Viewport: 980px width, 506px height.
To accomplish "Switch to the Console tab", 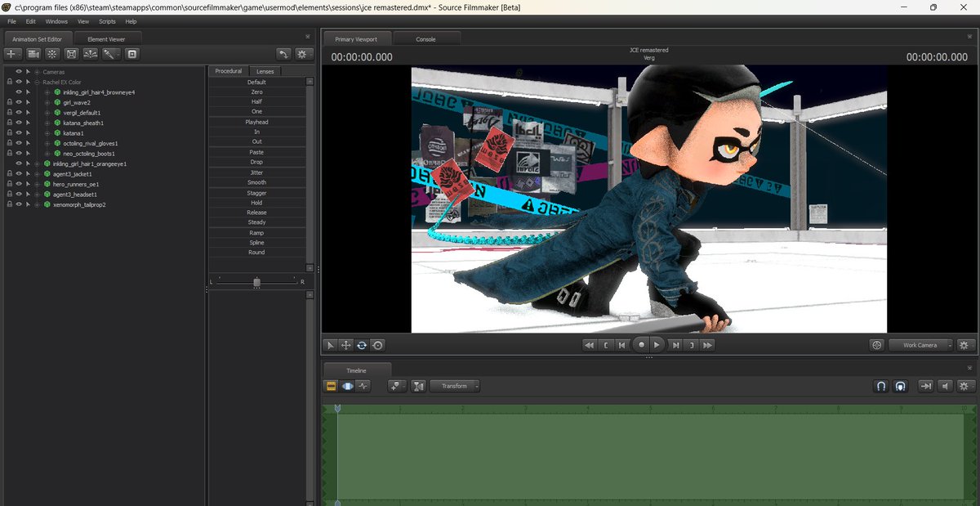I will click(x=426, y=38).
